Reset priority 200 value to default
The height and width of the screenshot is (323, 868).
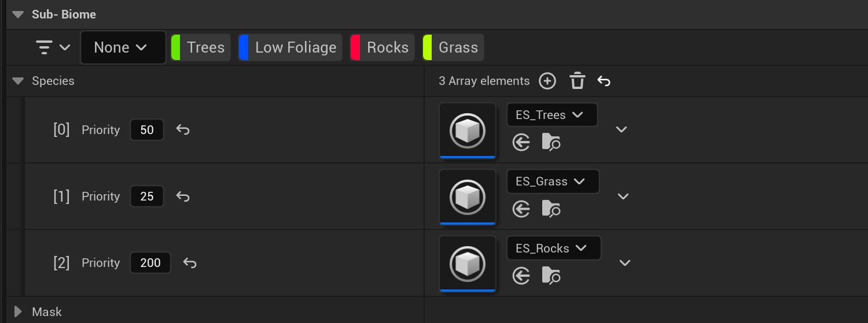pos(190,263)
